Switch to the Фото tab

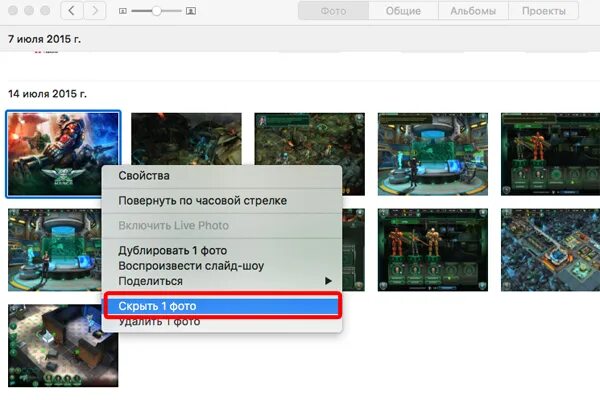point(333,11)
